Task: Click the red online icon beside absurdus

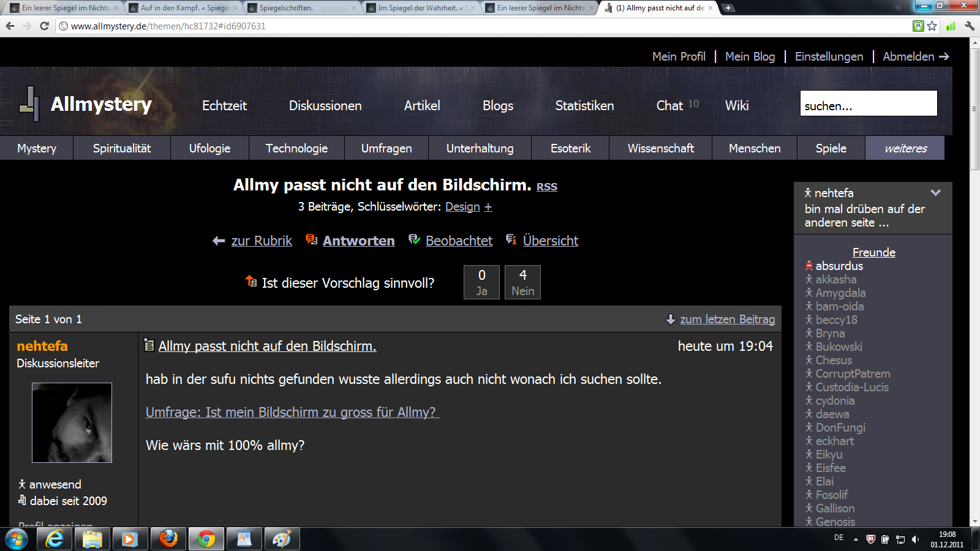Action: pos(809,266)
